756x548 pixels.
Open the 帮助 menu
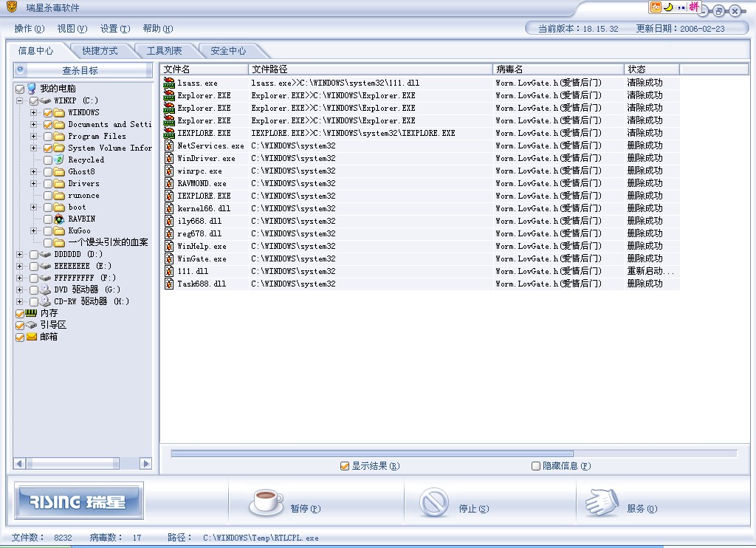point(158,29)
